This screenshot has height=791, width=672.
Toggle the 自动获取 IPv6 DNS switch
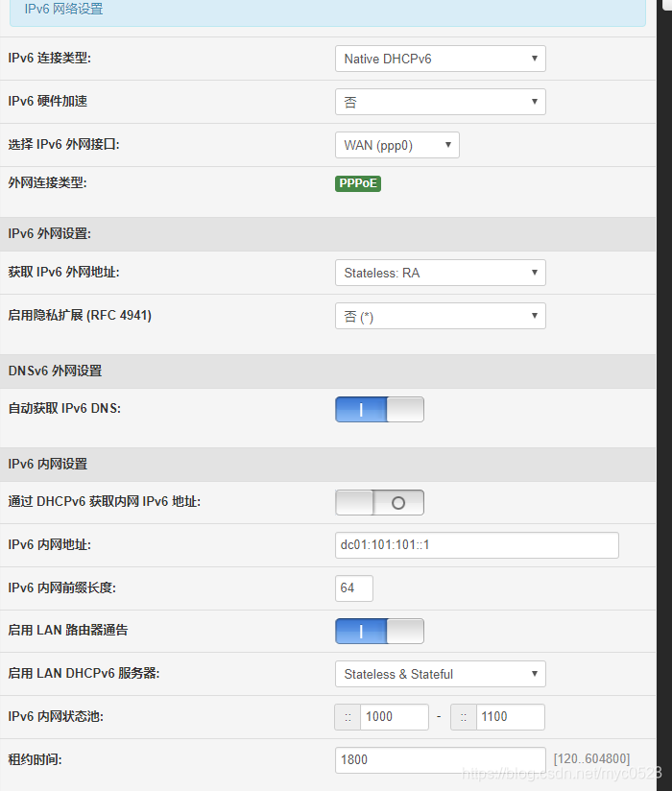pyautogui.click(x=379, y=410)
